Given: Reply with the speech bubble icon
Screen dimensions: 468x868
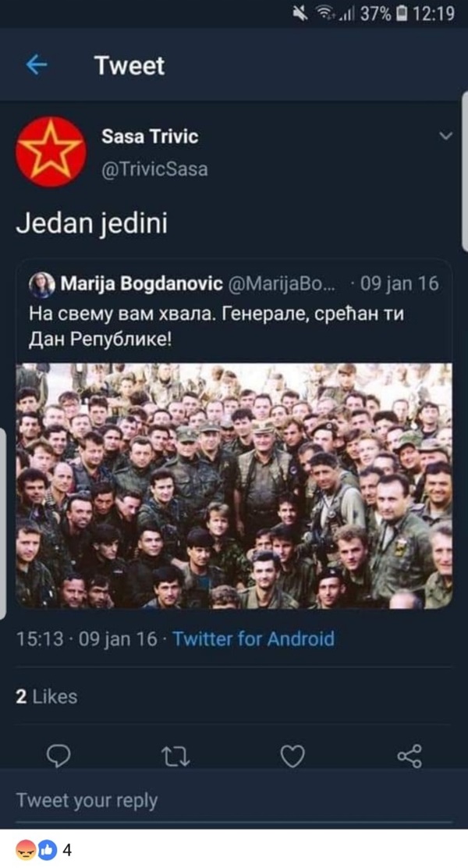Looking at the screenshot, I should coord(58,756).
